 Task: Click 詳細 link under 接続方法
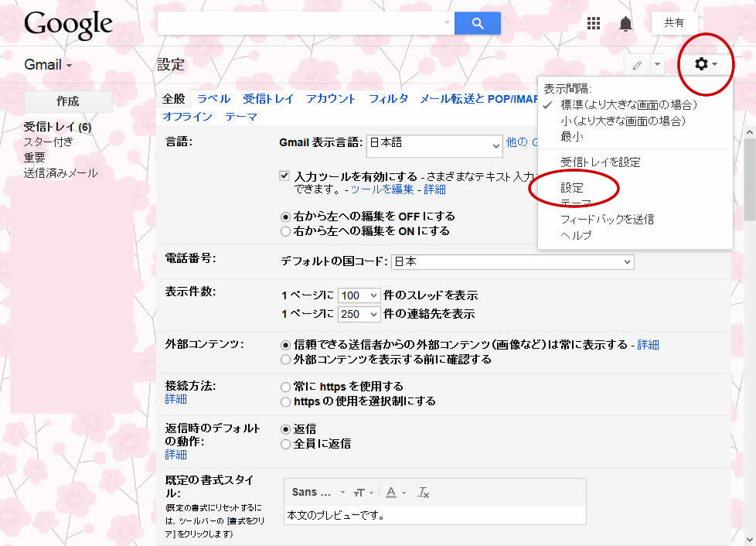click(x=175, y=399)
